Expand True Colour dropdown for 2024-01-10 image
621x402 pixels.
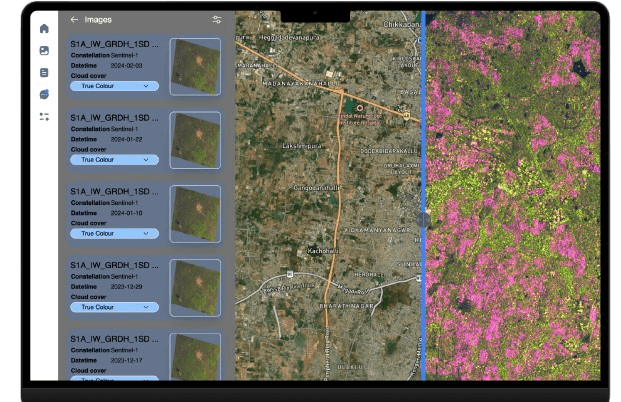(114, 233)
